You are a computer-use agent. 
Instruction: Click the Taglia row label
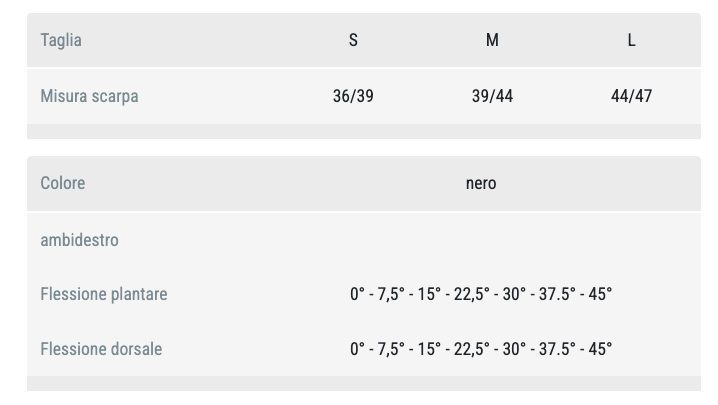click(61, 41)
